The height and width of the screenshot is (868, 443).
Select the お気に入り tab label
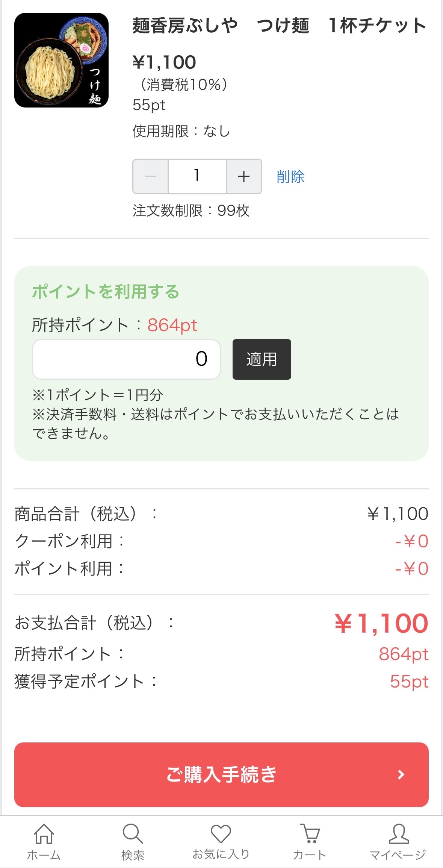click(221, 854)
